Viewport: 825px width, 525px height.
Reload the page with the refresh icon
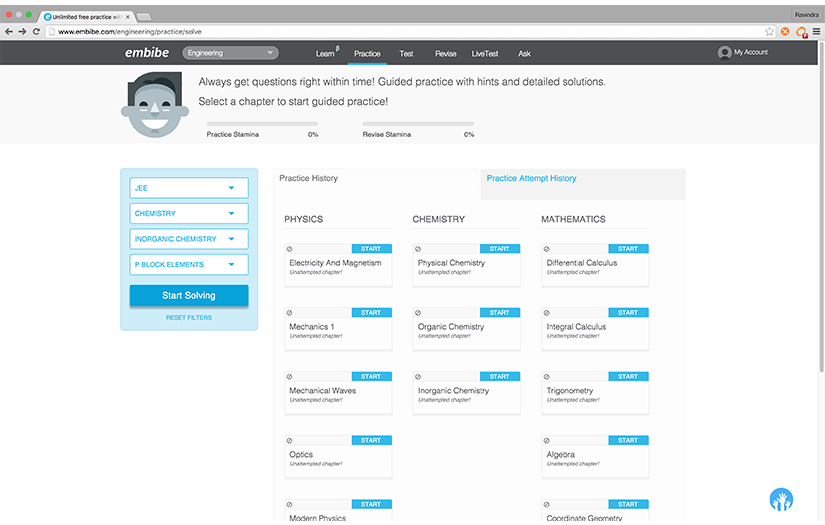(x=36, y=32)
